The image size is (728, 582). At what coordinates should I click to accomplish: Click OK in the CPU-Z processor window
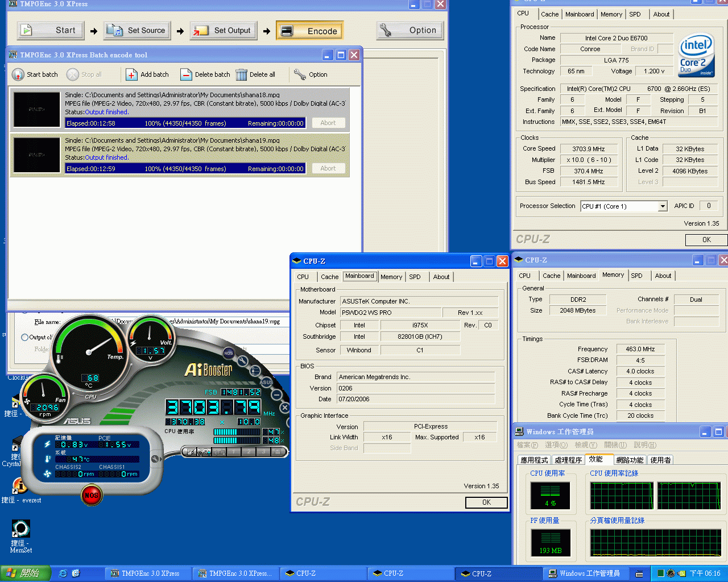coord(706,240)
